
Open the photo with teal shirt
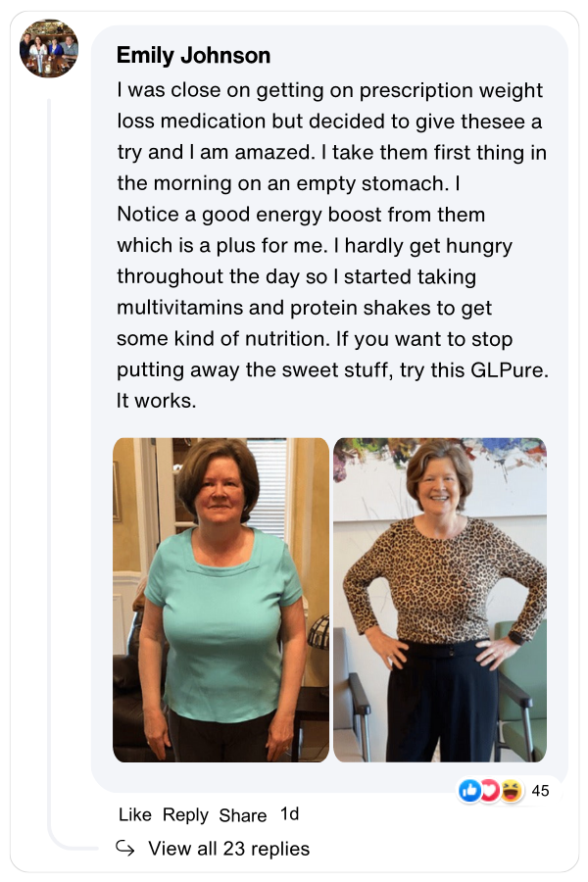point(220,600)
